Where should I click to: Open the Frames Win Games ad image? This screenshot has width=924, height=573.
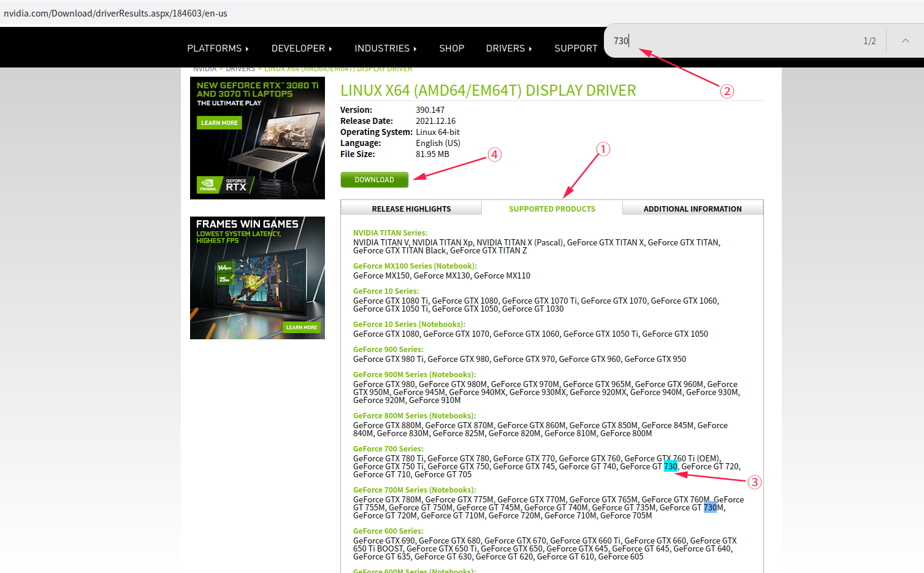[258, 278]
